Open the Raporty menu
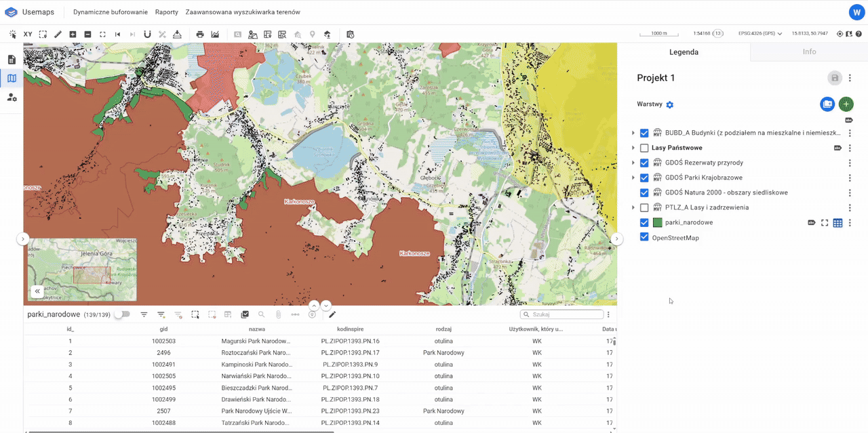This screenshot has height=433, width=868. click(x=166, y=12)
